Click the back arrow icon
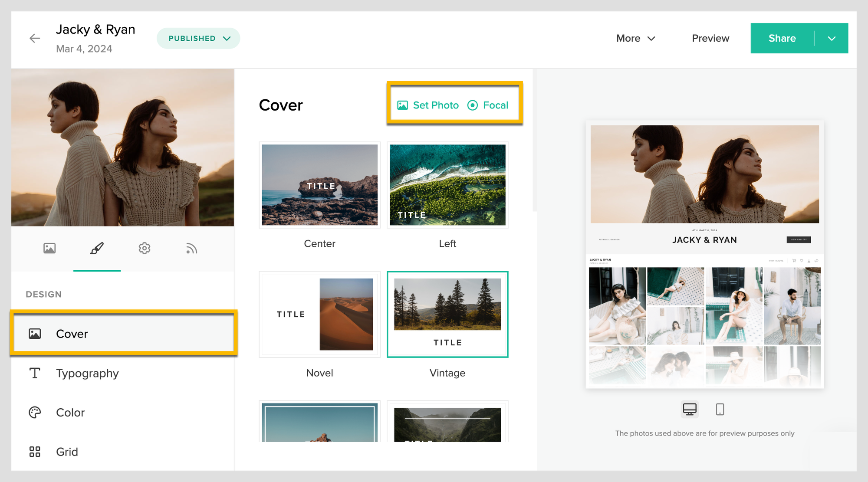This screenshot has height=482, width=868. coord(35,38)
